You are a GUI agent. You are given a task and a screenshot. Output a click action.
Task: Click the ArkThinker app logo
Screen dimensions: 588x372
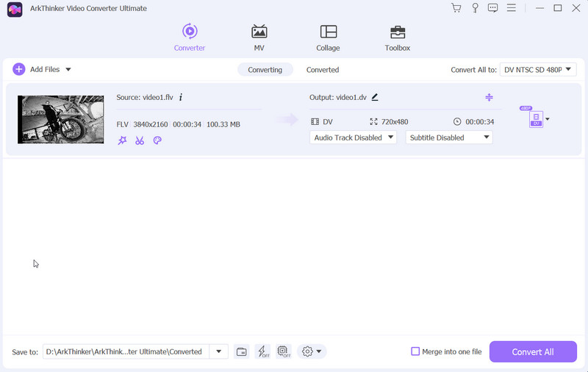(15, 10)
